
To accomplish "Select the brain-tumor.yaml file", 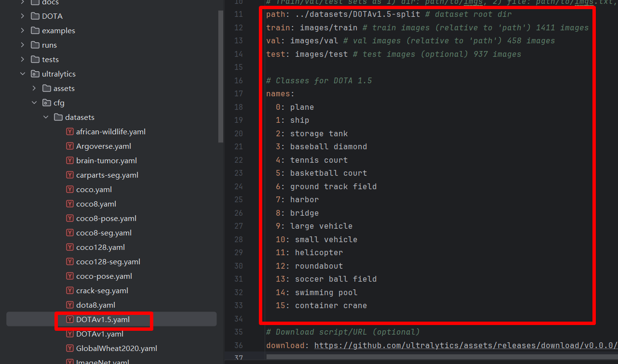I will point(103,160).
